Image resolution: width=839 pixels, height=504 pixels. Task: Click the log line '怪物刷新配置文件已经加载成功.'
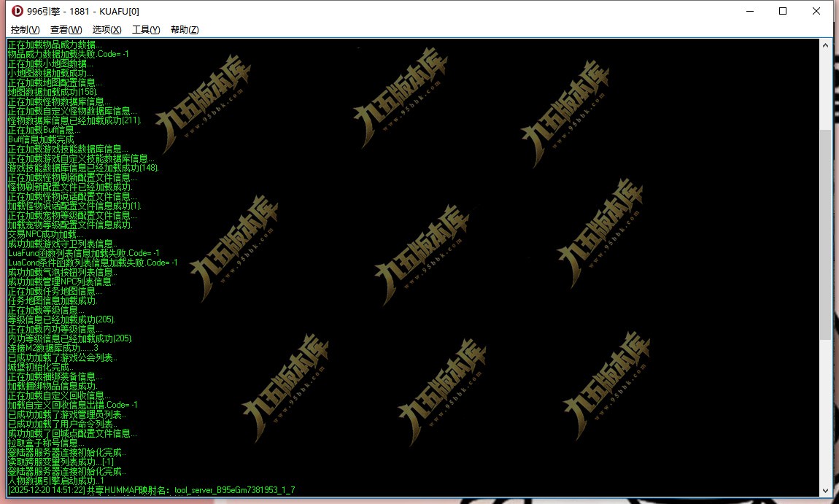tap(70, 187)
